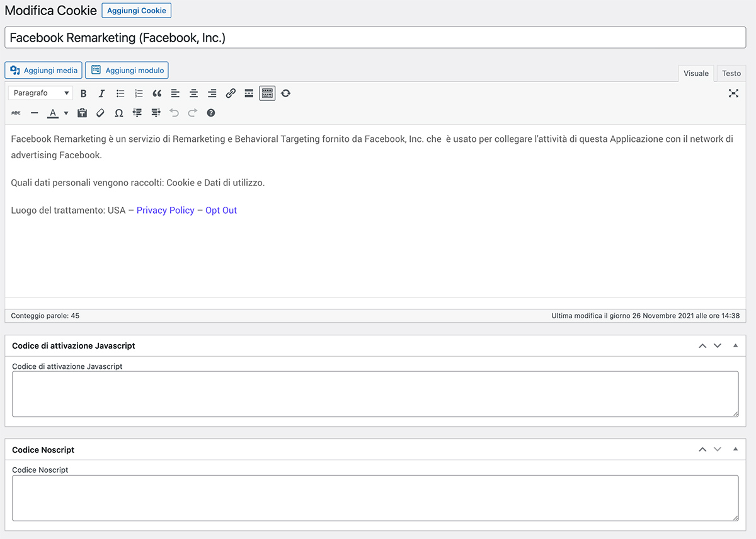Image resolution: width=756 pixels, height=539 pixels.
Task: Open the text color dropdown arrow
Action: click(66, 113)
